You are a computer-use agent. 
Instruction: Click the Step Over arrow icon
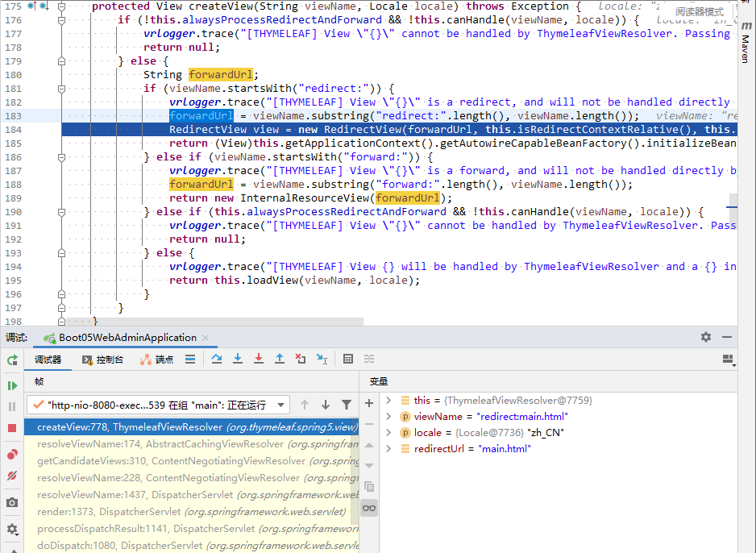pos(217,359)
